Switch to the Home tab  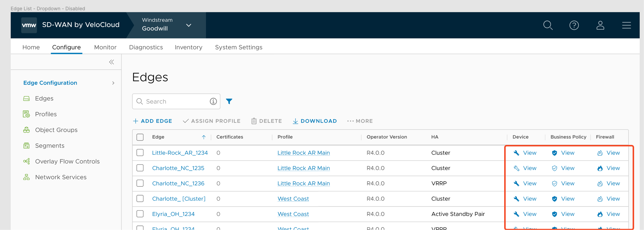[x=31, y=47]
